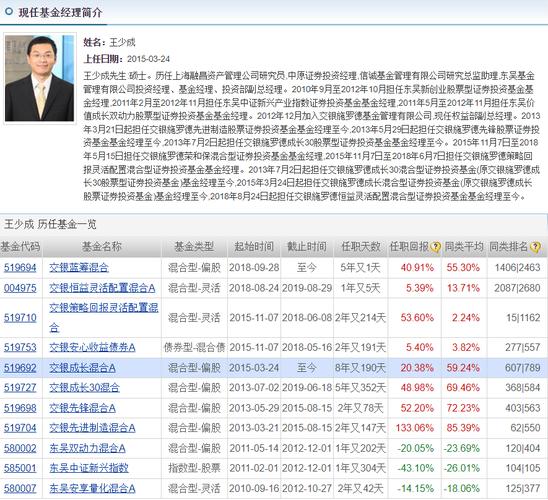
Task: Open fund code link 004975
Action: (x=20, y=288)
